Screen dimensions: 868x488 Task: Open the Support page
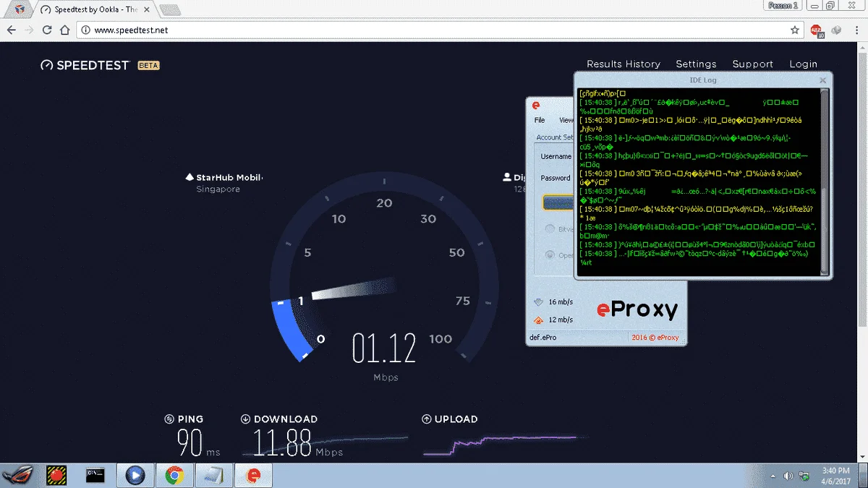[x=753, y=64]
